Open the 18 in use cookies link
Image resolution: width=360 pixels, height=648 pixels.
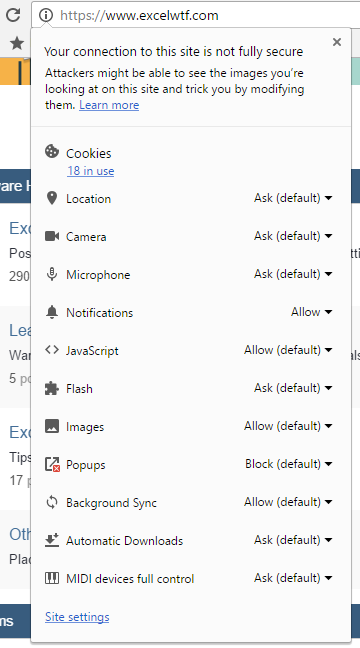(91, 171)
